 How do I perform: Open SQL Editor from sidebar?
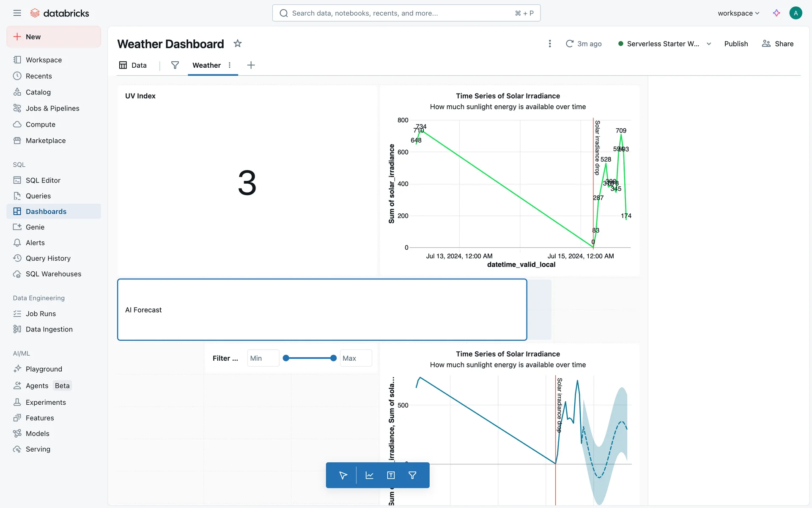point(43,180)
